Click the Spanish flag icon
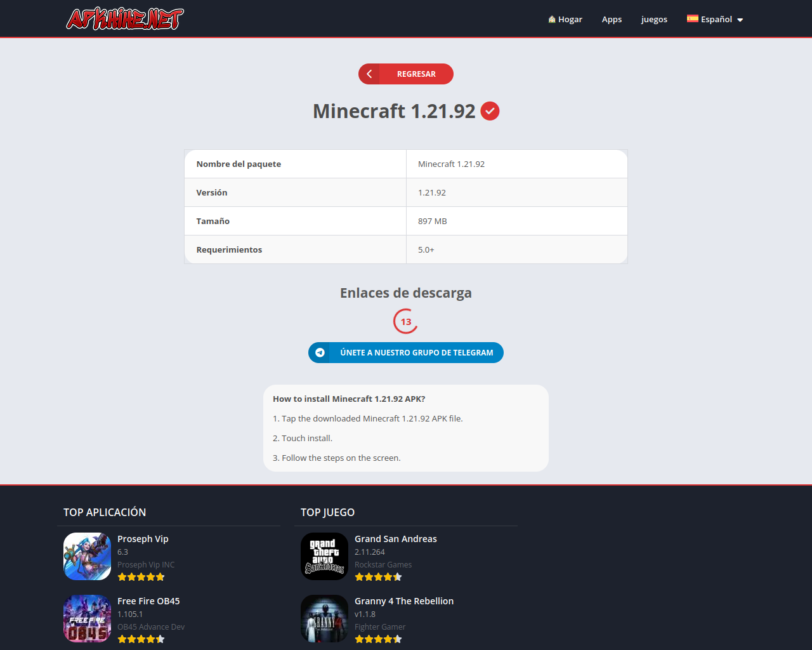The image size is (812, 650). click(692, 18)
